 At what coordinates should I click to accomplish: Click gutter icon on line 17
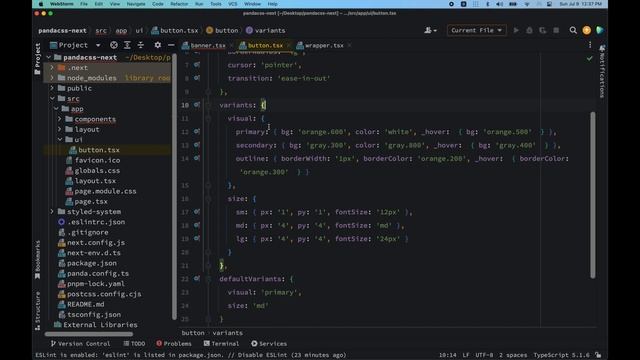197,211
